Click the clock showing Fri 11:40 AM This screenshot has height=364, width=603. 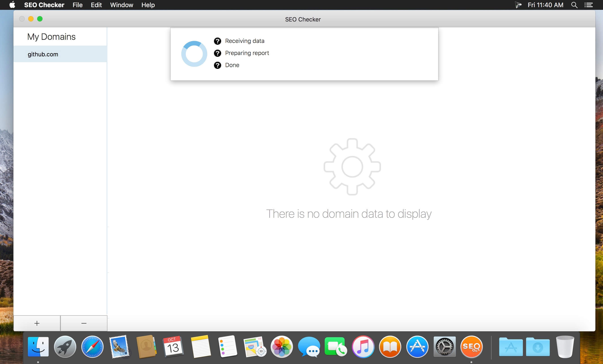click(545, 5)
